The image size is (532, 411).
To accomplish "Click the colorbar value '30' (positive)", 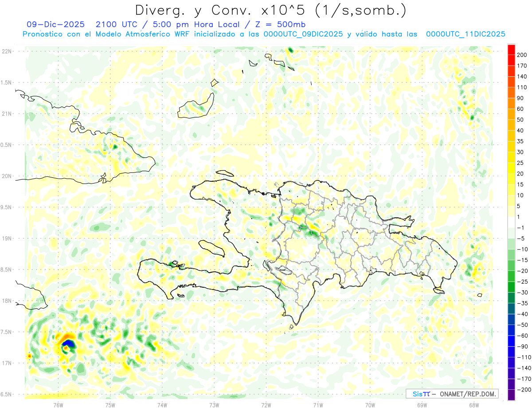I will [521, 152].
